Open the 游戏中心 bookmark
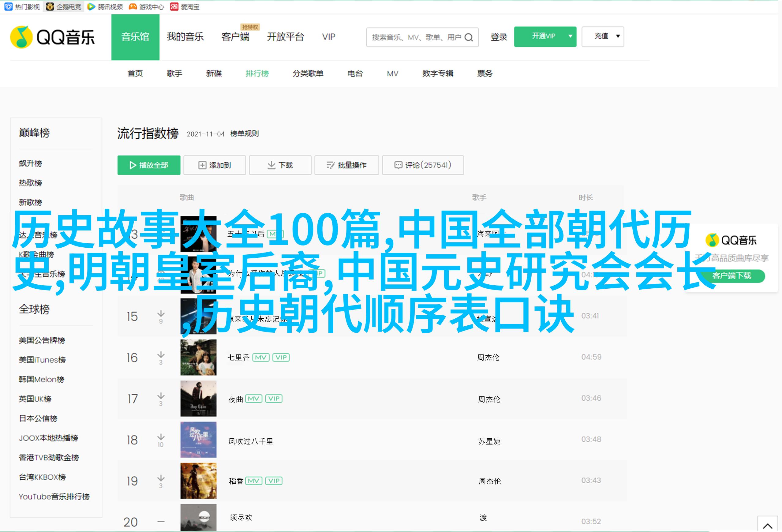Screen dimensions: 782x532 click(146, 7)
